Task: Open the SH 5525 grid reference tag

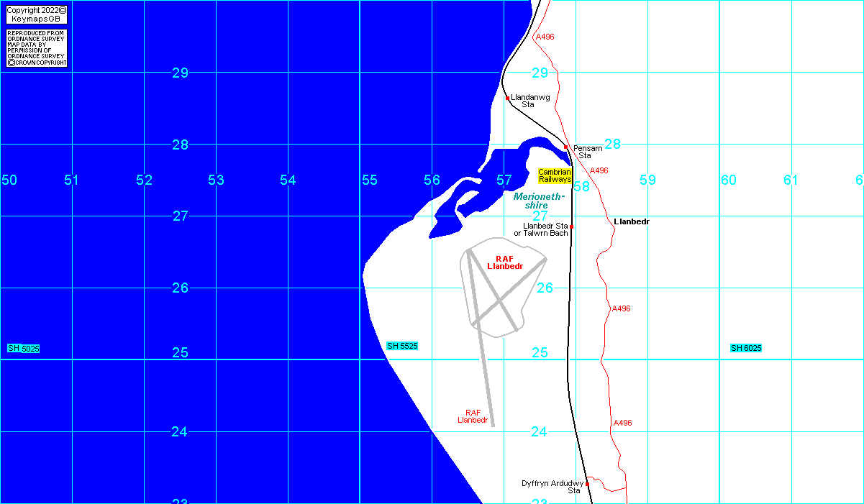Action: 402,346
